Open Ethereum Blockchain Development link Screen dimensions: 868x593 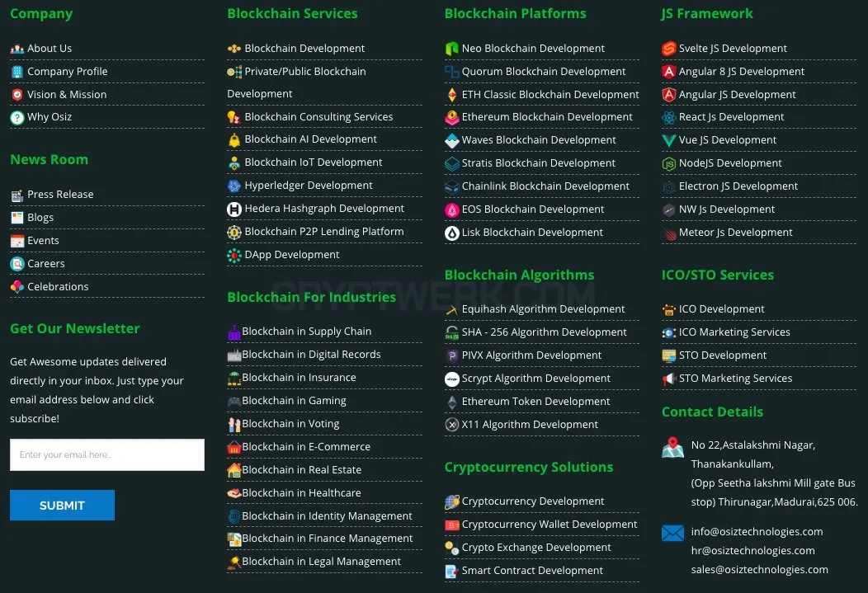(x=547, y=117)
